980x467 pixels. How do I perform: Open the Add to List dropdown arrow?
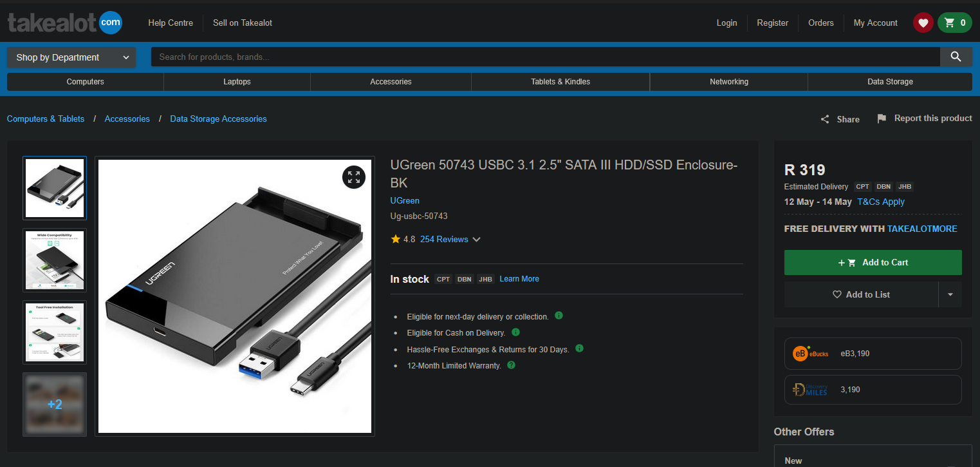click(950, 294)
